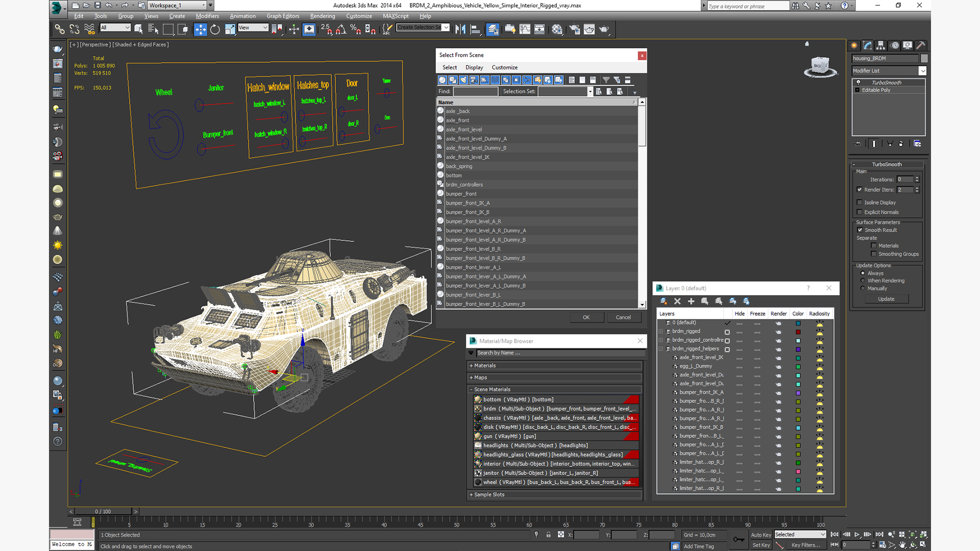This screenshot has height=551, width=980.
Task: Open the Animation menu
Action: [242, 16]
